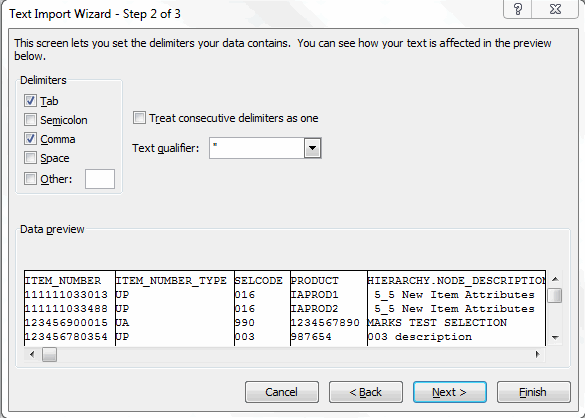Click the preview scroll up arrow

click(555, 279)
